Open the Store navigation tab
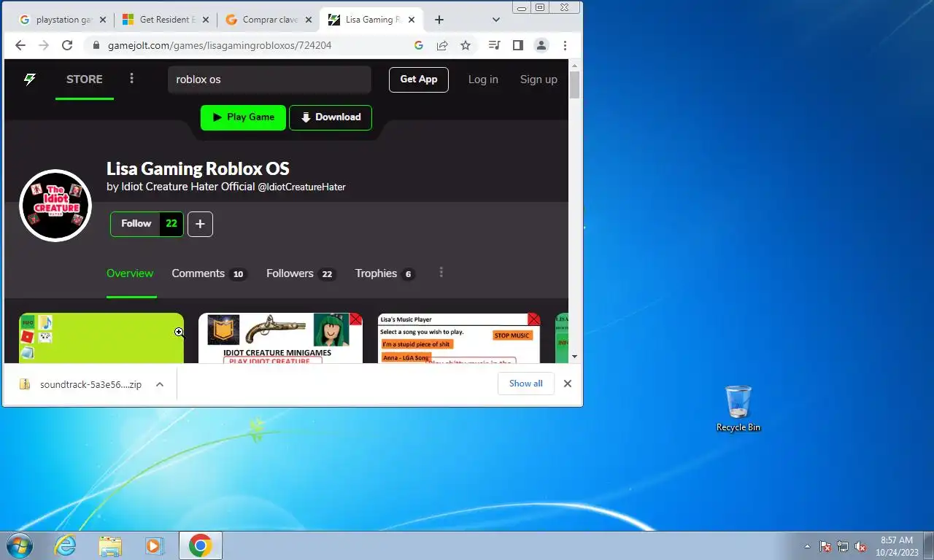 coord(85,79)
